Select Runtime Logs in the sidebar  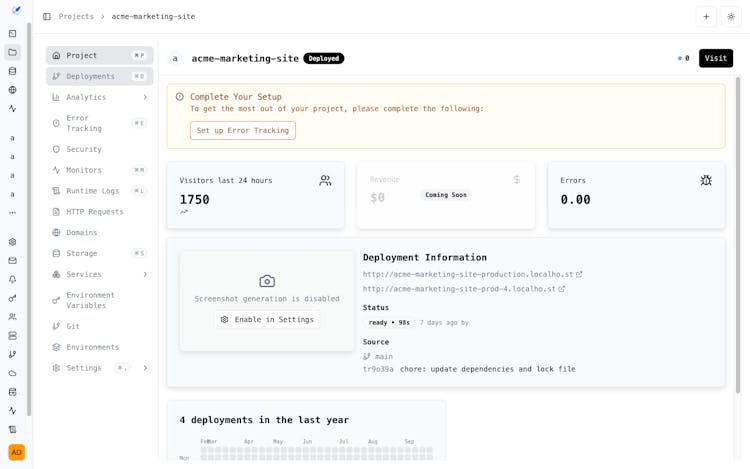pyautogui.click(x=92, y=191)
